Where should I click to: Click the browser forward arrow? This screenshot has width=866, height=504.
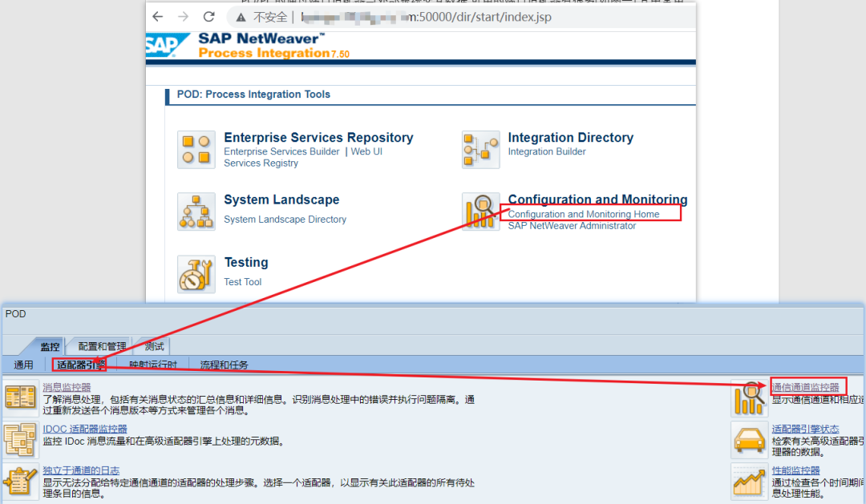coord(183,17)
